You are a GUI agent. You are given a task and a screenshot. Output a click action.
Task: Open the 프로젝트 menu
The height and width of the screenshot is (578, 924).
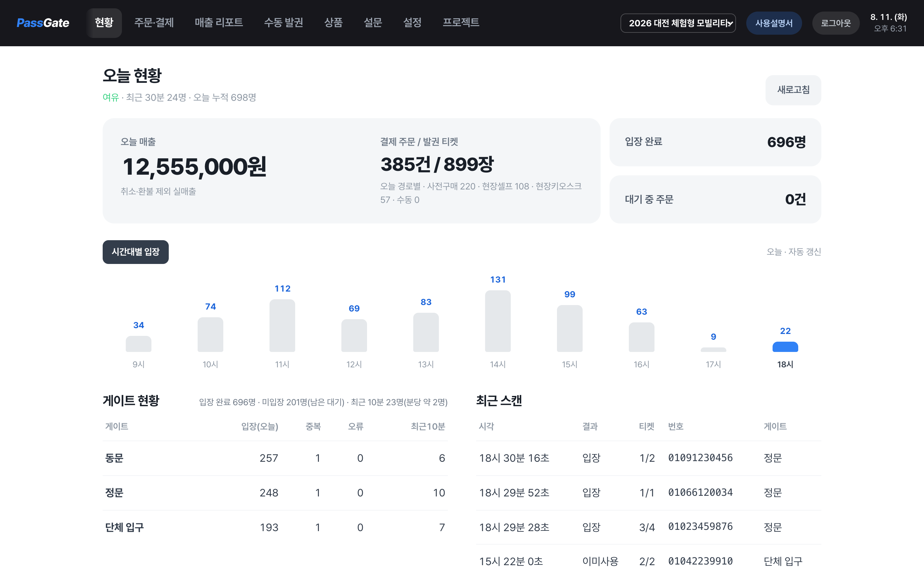click(461, 23)
